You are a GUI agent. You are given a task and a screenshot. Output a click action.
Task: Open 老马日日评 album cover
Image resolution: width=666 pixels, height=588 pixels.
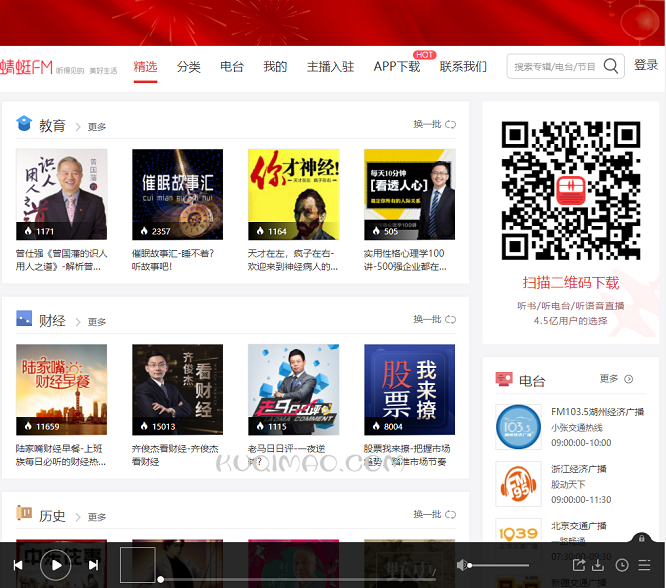[293, 390]
